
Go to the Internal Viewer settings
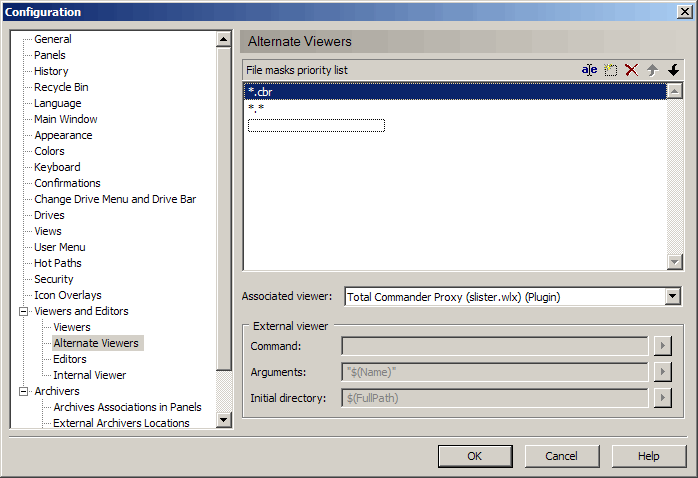coord(89,375)
